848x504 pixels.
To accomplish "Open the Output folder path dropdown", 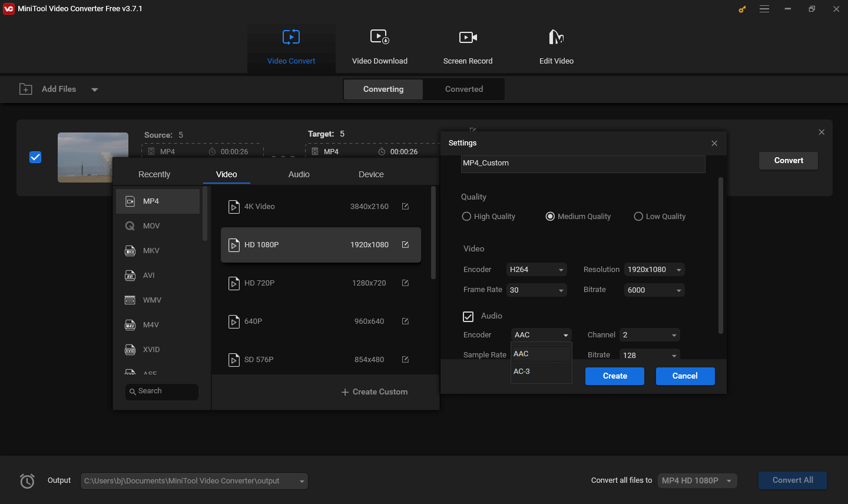I will [x=194, y=481].
